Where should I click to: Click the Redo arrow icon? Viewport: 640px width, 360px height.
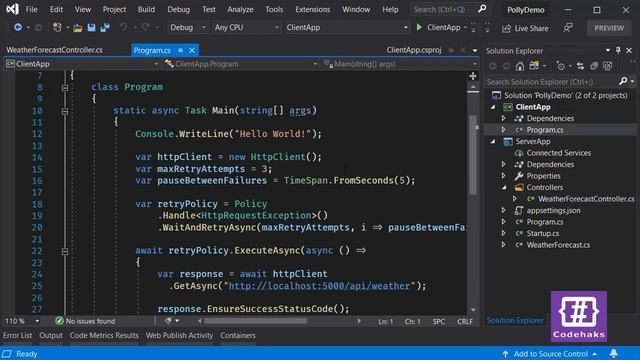click(x=145, y=27)
